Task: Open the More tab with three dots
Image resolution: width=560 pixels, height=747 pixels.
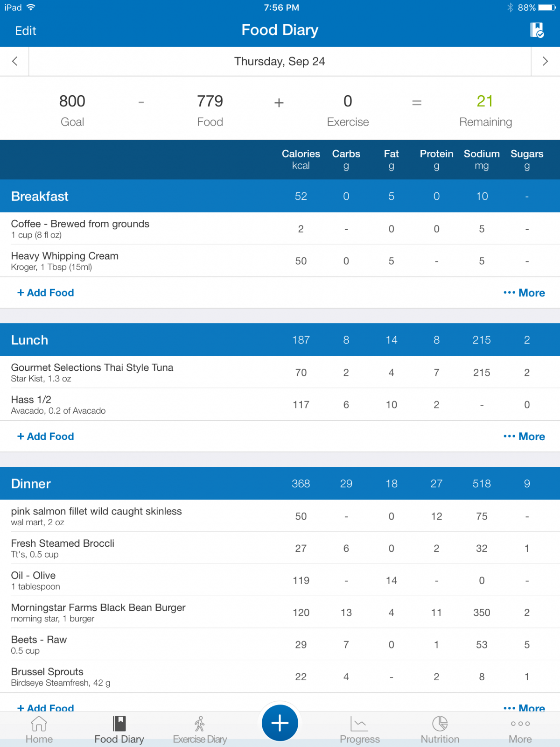Action: (x=520, y=730)
